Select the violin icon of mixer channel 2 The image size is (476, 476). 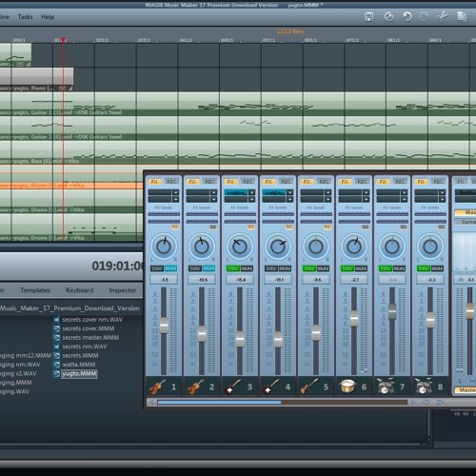click(x=195, y=387)
